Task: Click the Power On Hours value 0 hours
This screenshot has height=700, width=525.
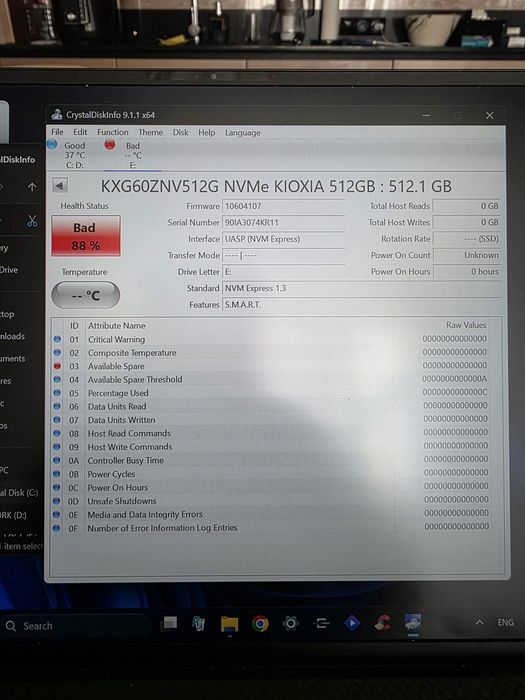Action: coord(467,271)
